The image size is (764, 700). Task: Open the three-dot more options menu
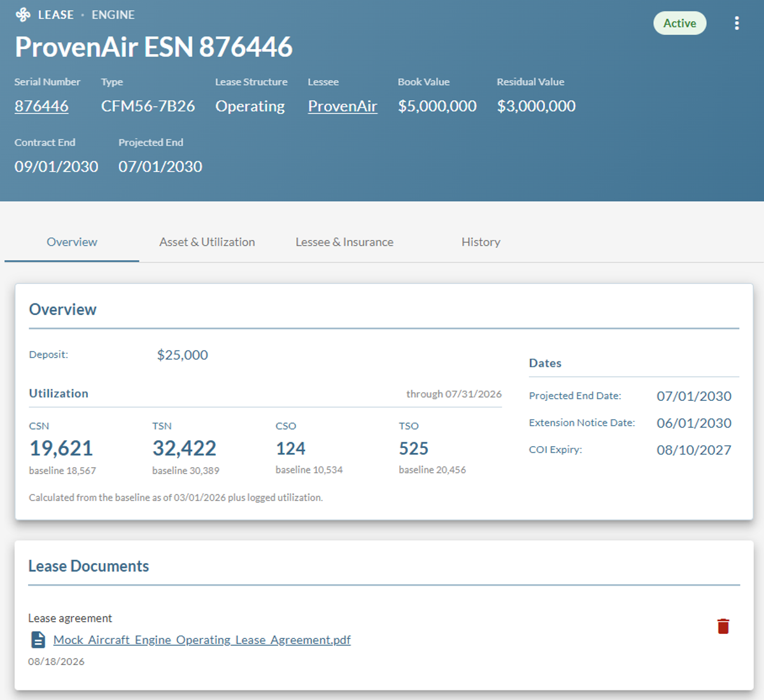(x=737, y=24)
